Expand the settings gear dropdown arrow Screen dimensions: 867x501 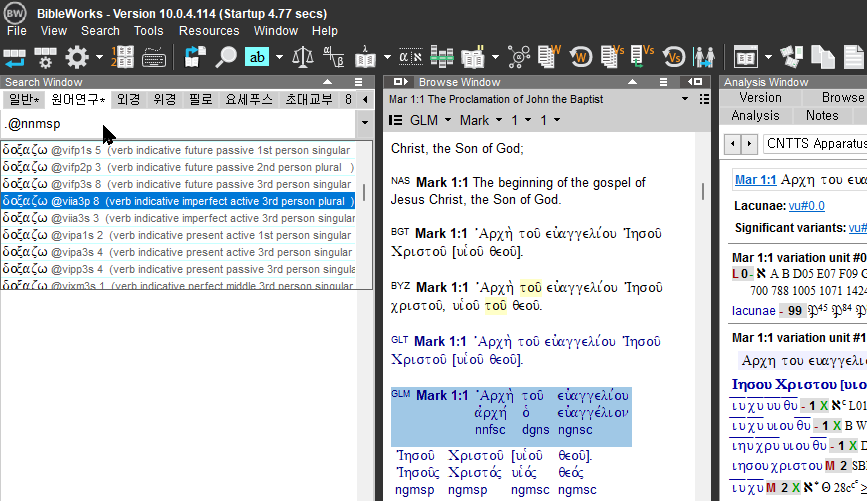99,57
